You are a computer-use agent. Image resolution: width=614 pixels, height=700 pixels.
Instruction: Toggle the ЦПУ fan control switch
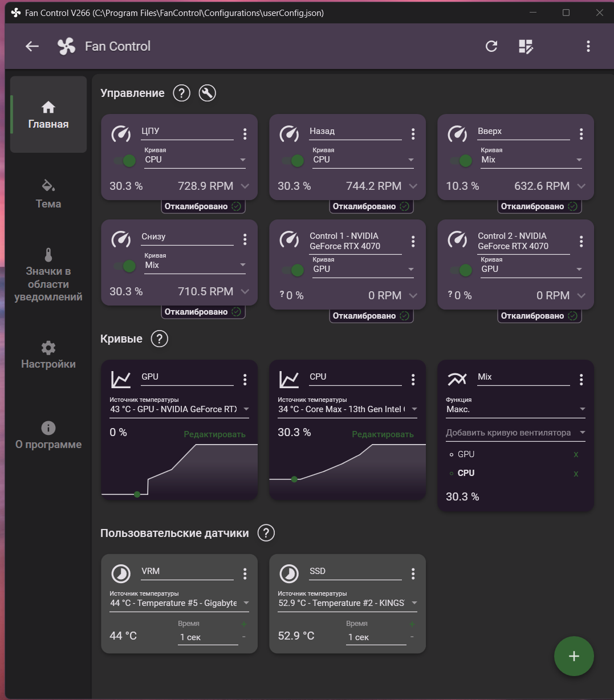[x=125, y=161]
